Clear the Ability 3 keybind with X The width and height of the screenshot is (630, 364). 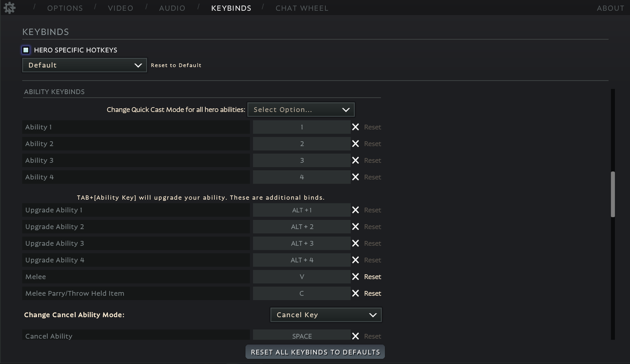tap(356, 160)
